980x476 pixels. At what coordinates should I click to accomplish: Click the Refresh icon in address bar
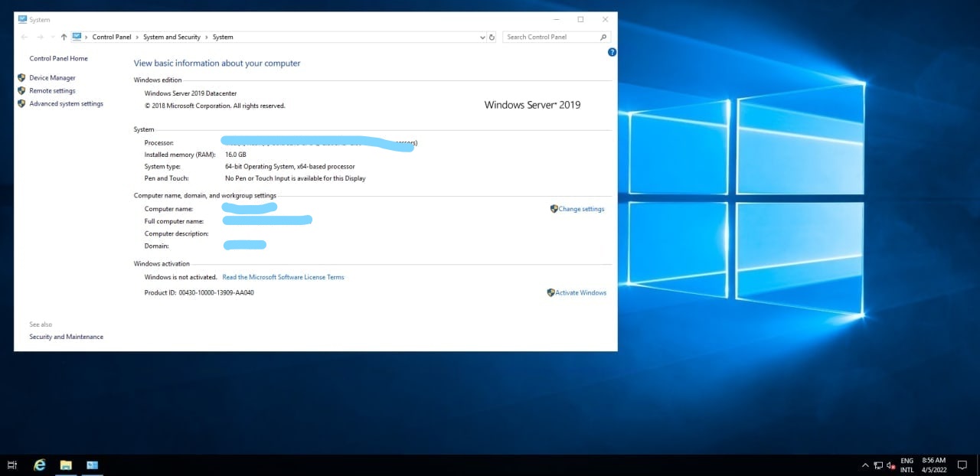[x=492, y=36]
